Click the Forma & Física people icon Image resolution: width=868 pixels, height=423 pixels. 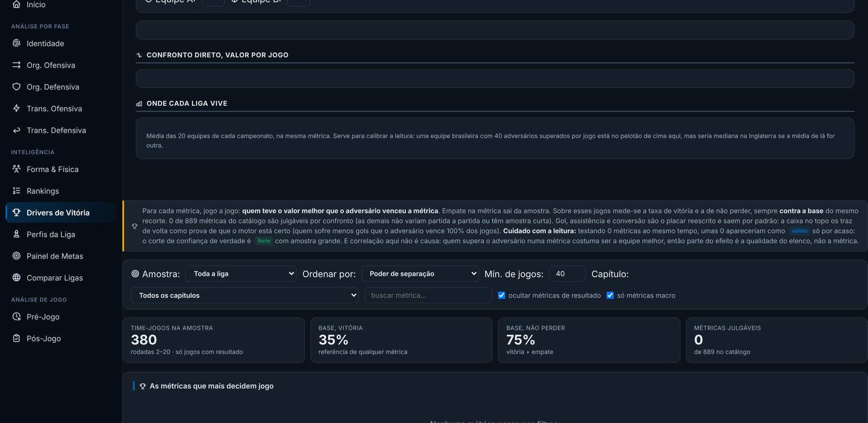point(16,169)
